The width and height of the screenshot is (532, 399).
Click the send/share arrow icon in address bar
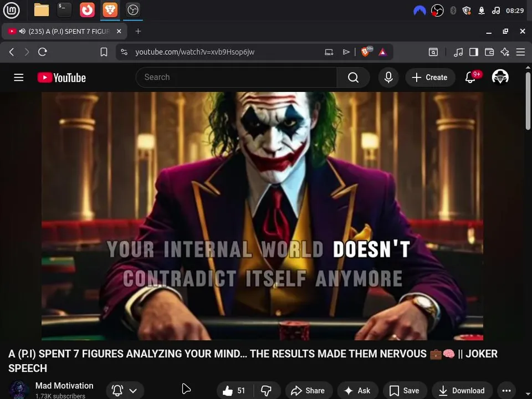pyautogui.click(x=346, y=52)
